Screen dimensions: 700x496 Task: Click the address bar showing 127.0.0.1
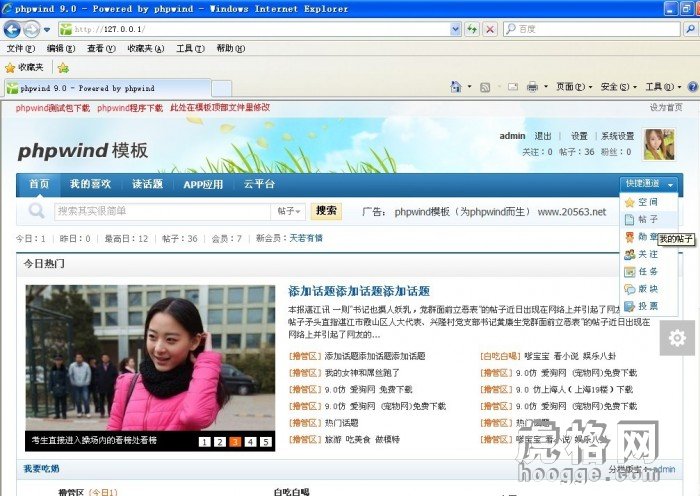254,29
